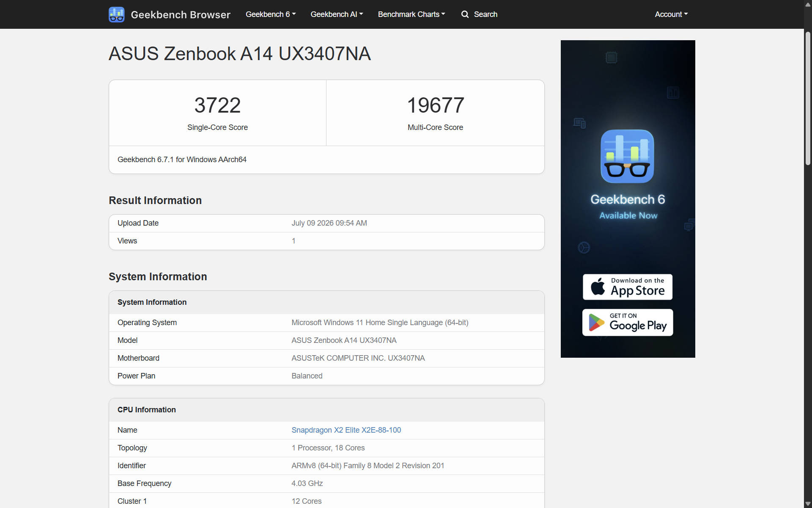
Task: Click the scrollbar up arrow
Action: (808, 4)
